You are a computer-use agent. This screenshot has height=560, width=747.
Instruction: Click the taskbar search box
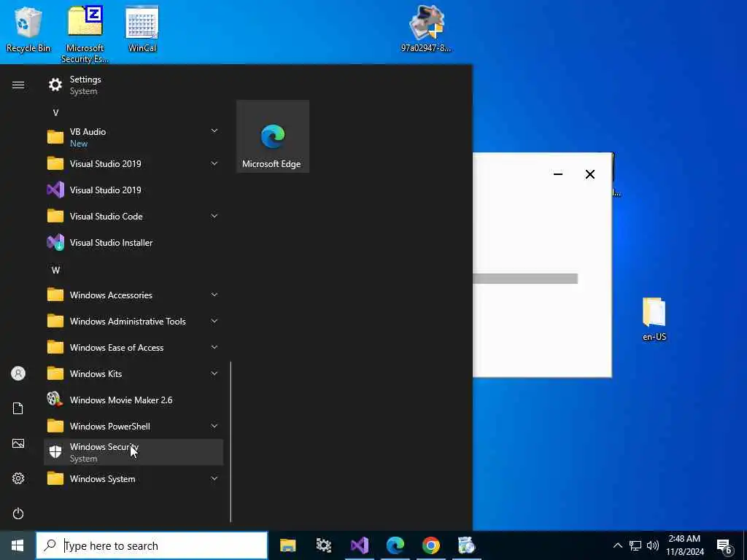(x=152, y=545)
